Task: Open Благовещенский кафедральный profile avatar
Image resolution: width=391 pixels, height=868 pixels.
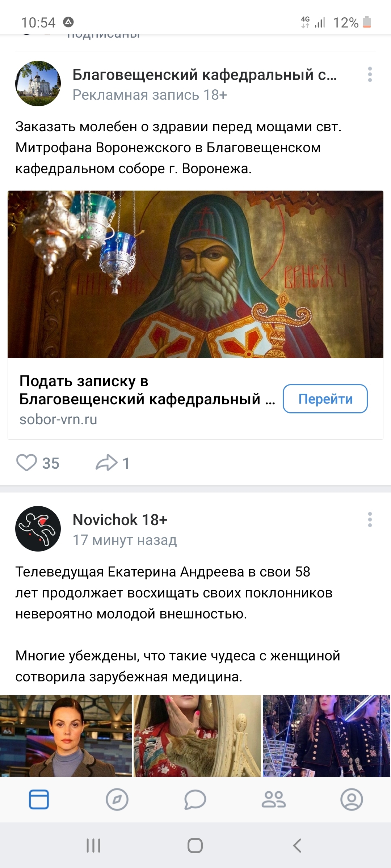Action: click(x=38, y=84)
